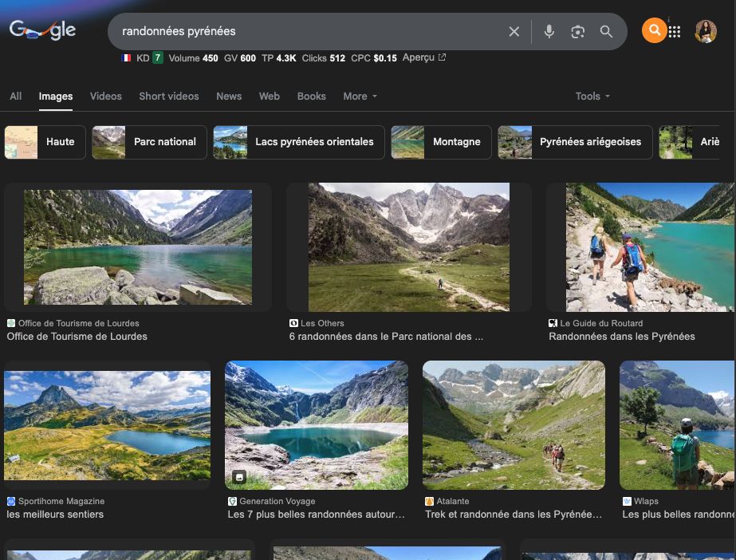
Task: Click the French flag icon in the metrics bar
Action: (125, 57)
